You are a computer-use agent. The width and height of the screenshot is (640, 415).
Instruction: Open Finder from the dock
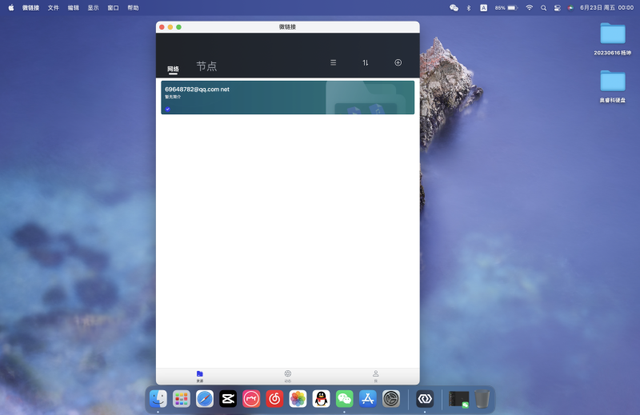[158, 399]
